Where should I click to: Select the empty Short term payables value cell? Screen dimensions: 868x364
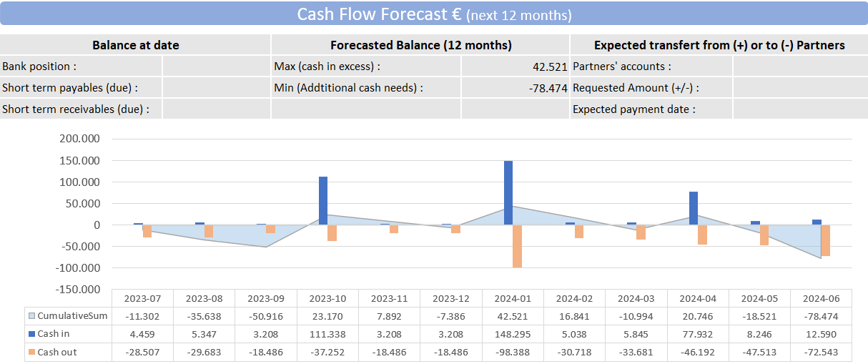(216, 88)
